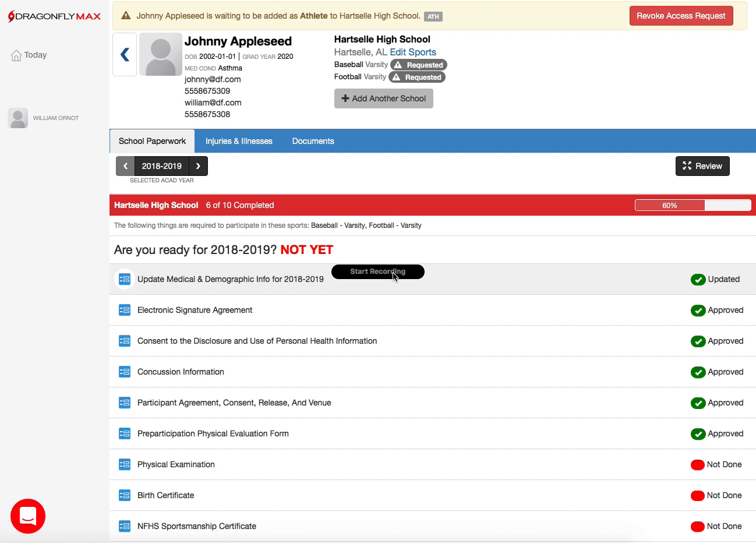This screenshot has height=543, width=756.
Task: Go back using the blue chevron
Action: tap(125, 55)
